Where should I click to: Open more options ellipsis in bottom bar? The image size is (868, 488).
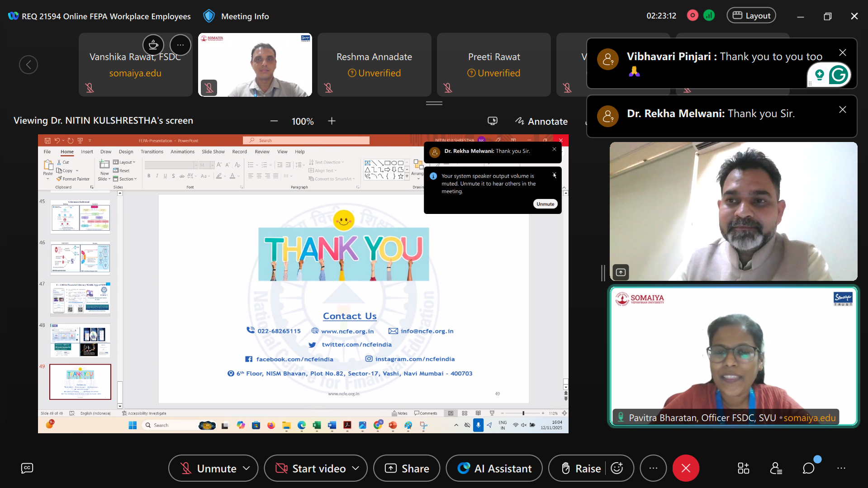pyautogui.click(x=653, y=468)
